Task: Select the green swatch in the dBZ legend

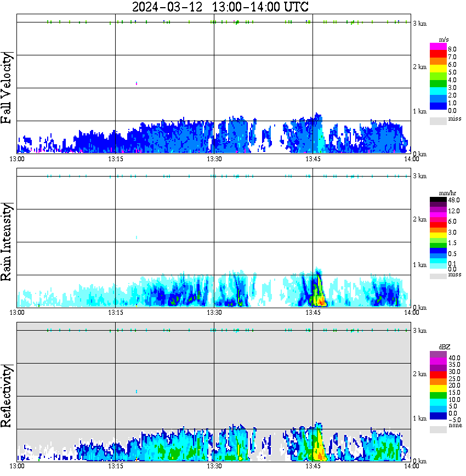Action: (x=438, y=395)
